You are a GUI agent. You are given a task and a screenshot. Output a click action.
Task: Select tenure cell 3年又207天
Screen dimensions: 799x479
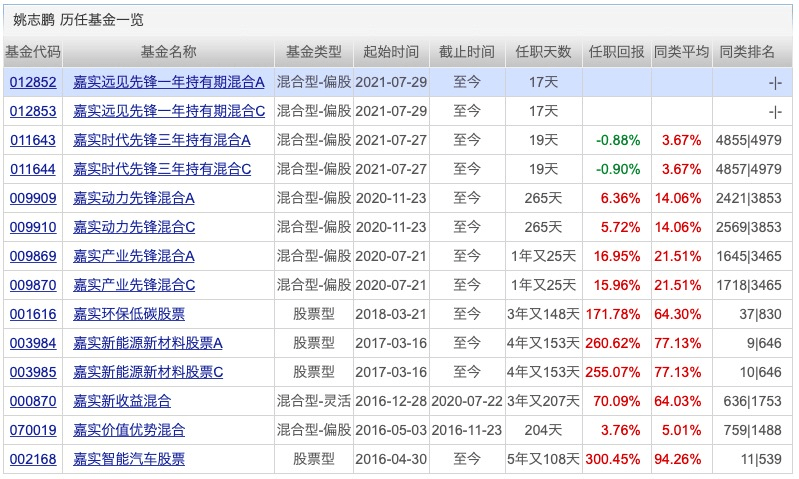[x=543, y=402]
